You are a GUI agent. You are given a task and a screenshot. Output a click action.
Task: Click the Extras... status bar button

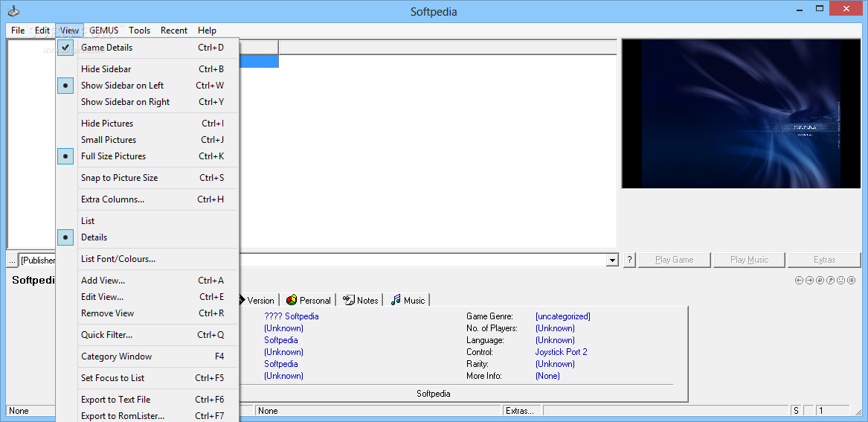pos(523,411)
